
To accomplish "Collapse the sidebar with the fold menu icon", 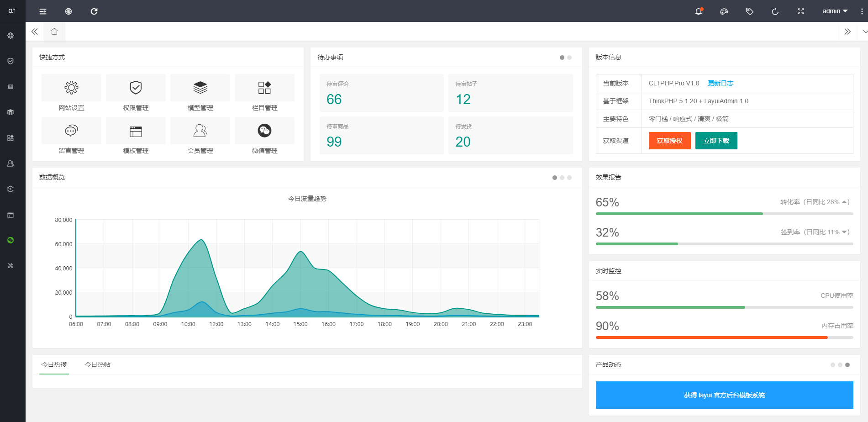I will 43,11.
